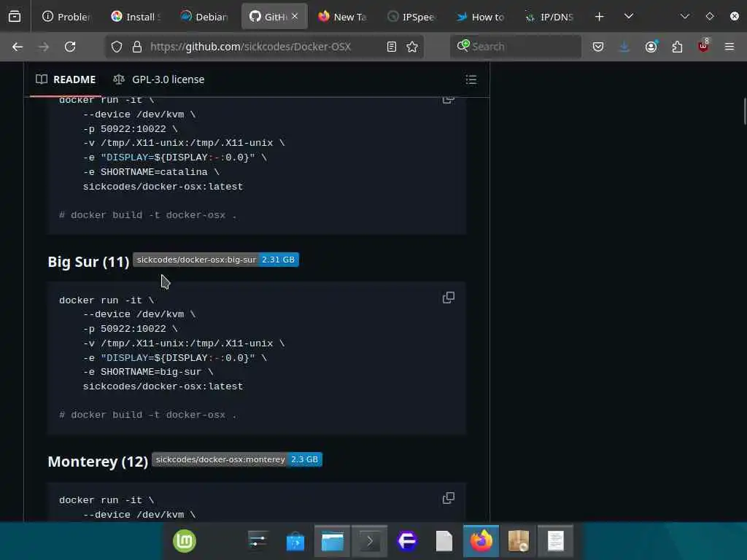Go back to the previous page
The width and height of the screenshot is (747, 560).
pyautogui.click(x=18, y=47)
